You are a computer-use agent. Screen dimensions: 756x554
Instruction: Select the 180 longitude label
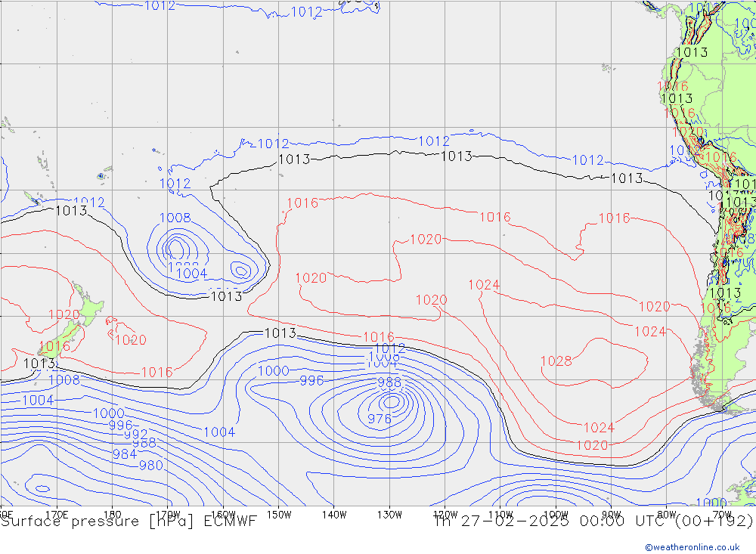(x=113, y=515)
